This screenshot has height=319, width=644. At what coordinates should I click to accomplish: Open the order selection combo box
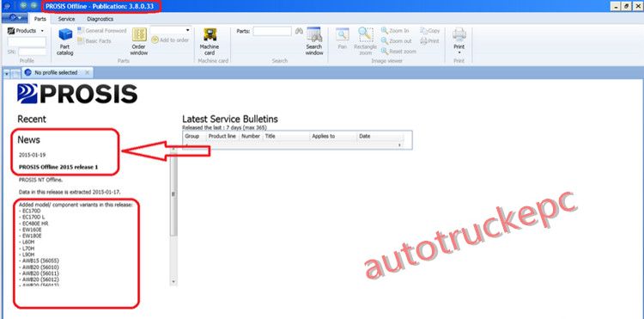(171, 30)
